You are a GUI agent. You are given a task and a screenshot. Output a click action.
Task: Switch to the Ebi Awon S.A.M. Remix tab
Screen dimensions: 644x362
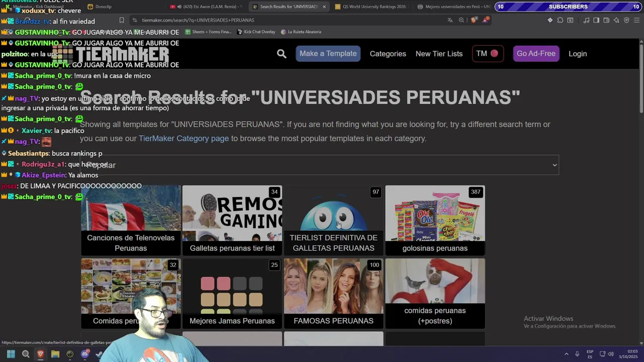(206, 7)
